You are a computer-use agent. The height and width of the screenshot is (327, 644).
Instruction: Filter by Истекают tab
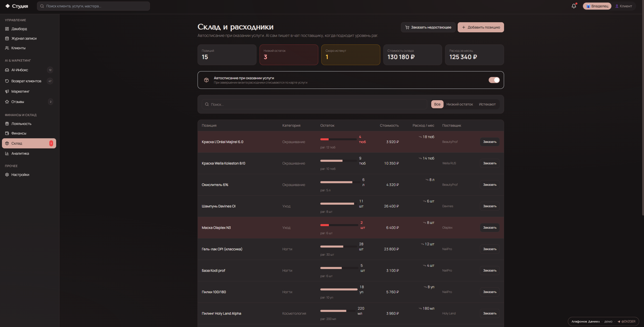click(487, 104)
